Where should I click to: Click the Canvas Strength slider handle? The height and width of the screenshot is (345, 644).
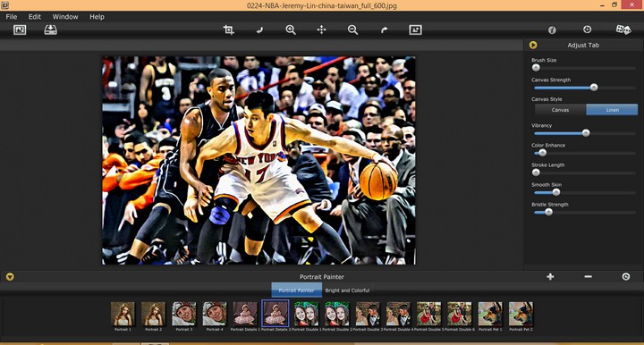(594, 88)
